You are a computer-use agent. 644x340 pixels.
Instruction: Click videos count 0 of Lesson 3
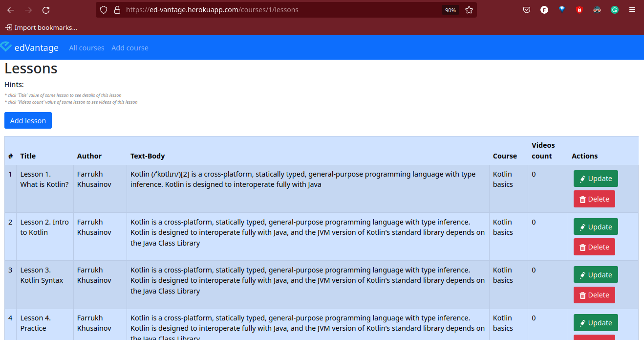(x=534, y=270)
